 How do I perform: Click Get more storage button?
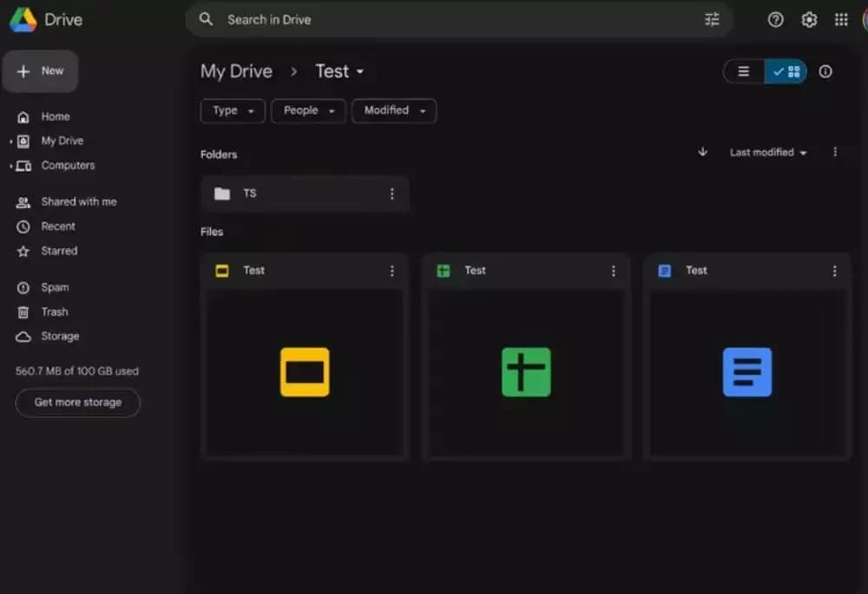[x=77, y=402]
